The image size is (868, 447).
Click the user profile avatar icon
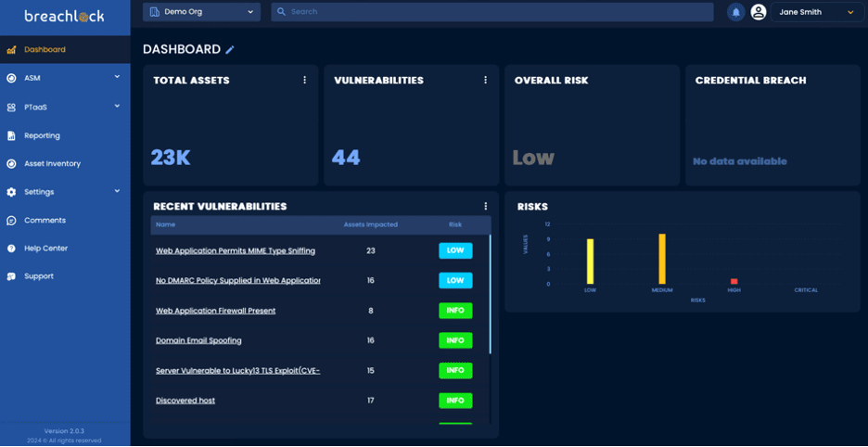coord(759,12)
